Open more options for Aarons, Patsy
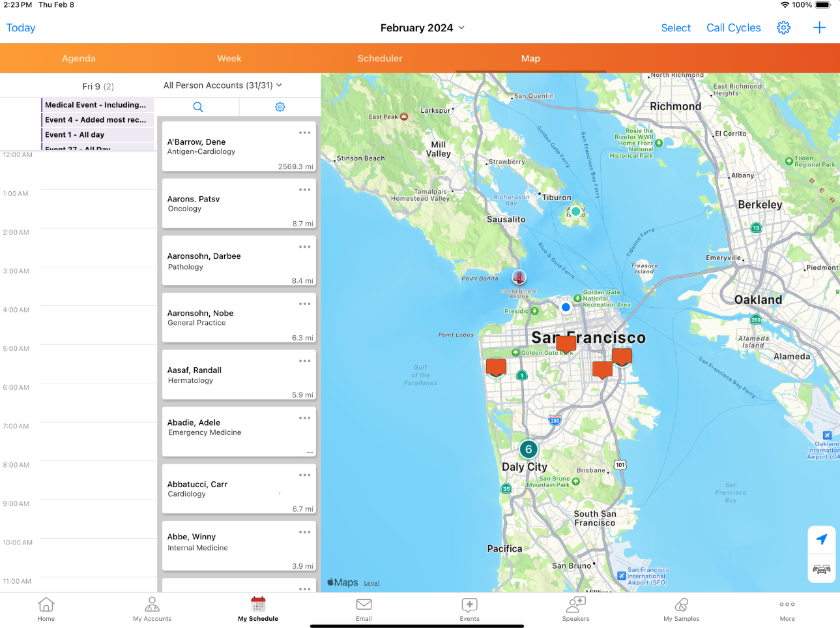Image resolution: width=840 pixels, height=628 pixels. [304, 190]
